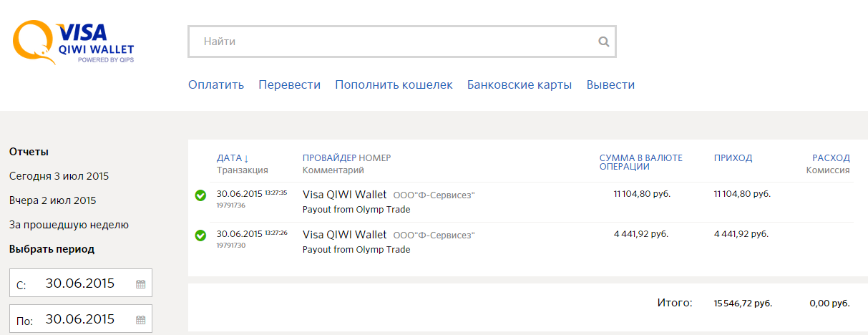The height and width of the screenshot is (335, 868).
Task: Go to Пополнить кошелек
Action: (394, 85)
